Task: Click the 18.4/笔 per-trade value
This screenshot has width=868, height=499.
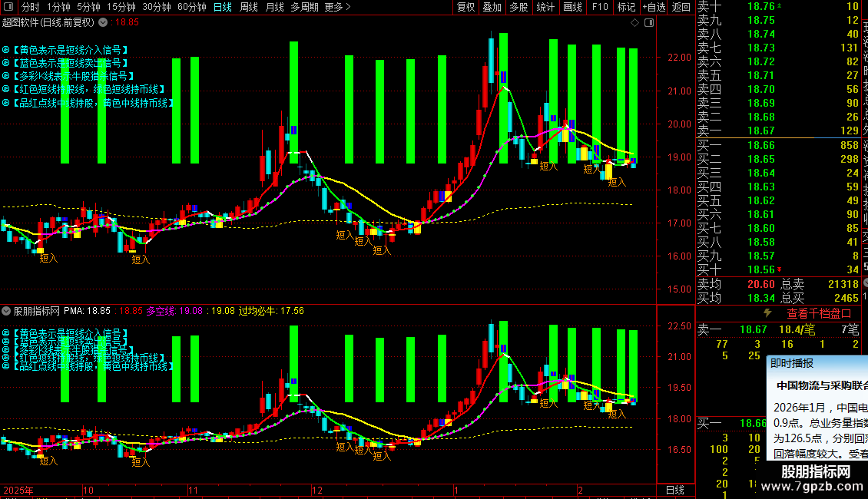Action: coord(797,329)
